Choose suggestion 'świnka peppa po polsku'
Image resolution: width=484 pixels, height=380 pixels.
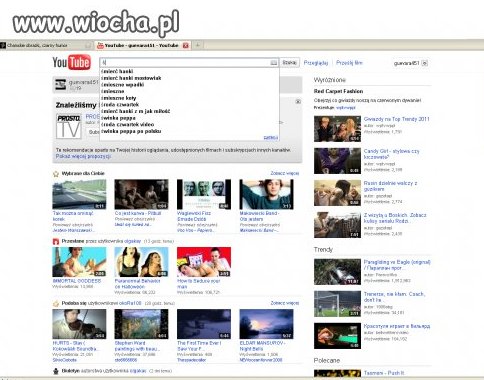coord(131,131)
